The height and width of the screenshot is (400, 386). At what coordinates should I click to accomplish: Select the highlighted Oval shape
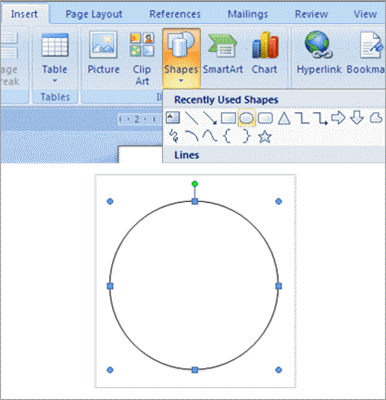247,118
